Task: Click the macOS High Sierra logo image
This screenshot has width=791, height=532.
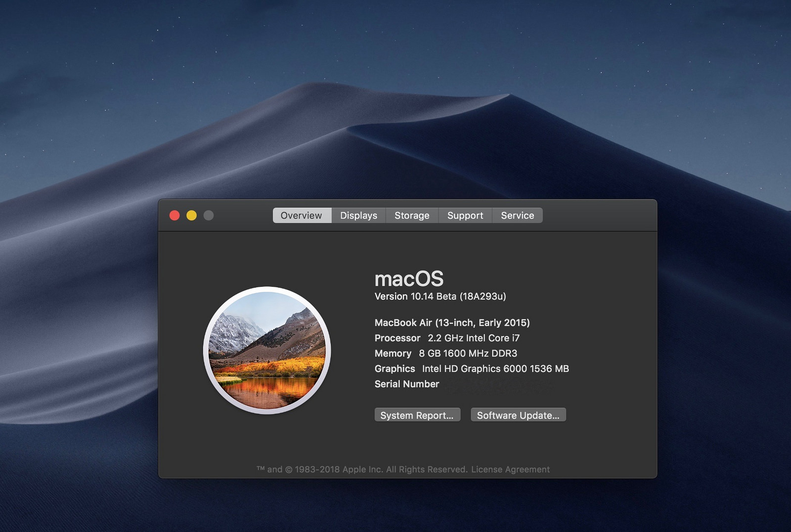Action: (267, 351)
